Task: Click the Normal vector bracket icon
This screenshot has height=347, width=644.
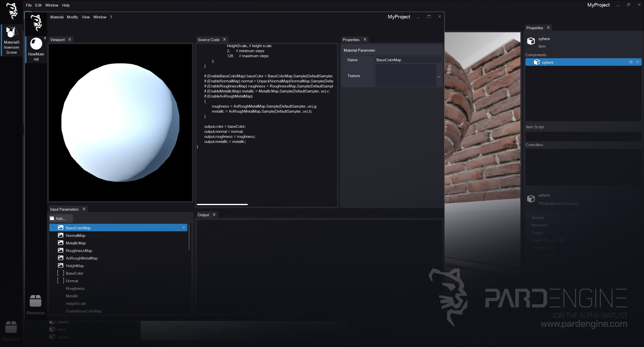Action: [61, 280]
